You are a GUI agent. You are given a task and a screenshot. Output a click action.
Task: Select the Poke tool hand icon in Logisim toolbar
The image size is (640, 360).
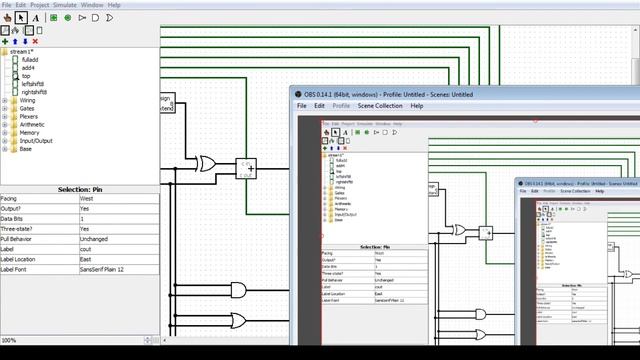point(7,18)
